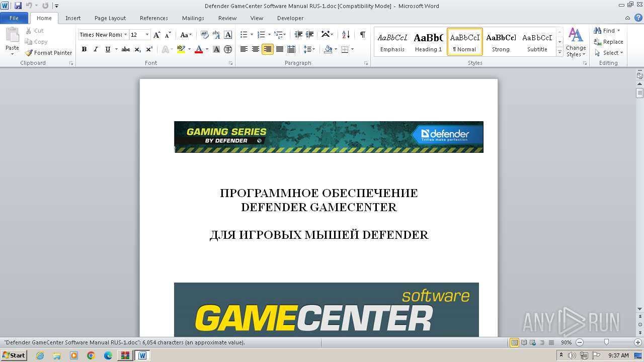Apply Superscript formatting
Image resolution: width=644 pixels, height=362 pixels.
[x=149, y=49]
